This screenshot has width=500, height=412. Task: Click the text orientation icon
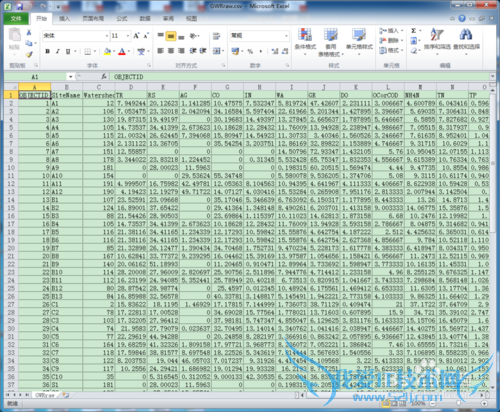[193, 36]
